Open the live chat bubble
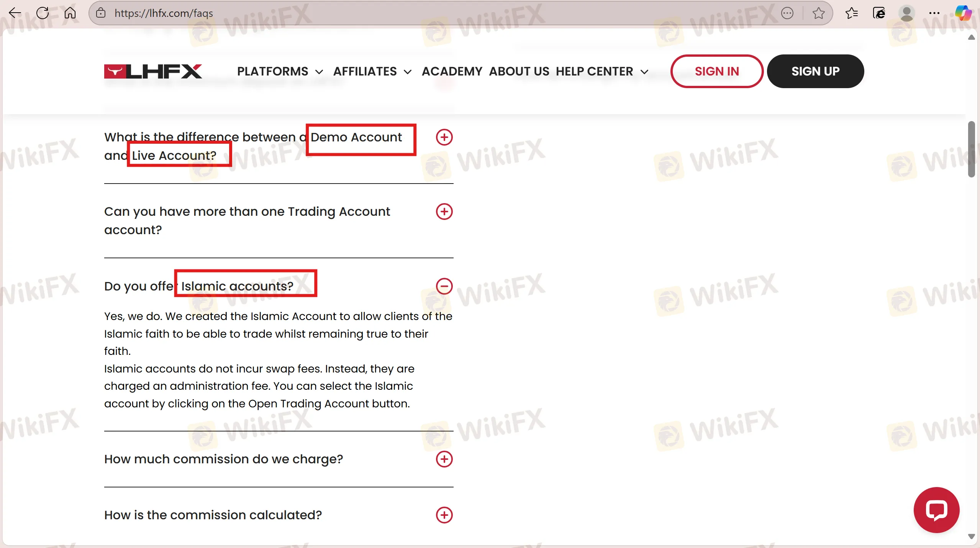Image resolution: width=980 pixels, height=548 pixels. pyautogui.click(x=936, y=510)
